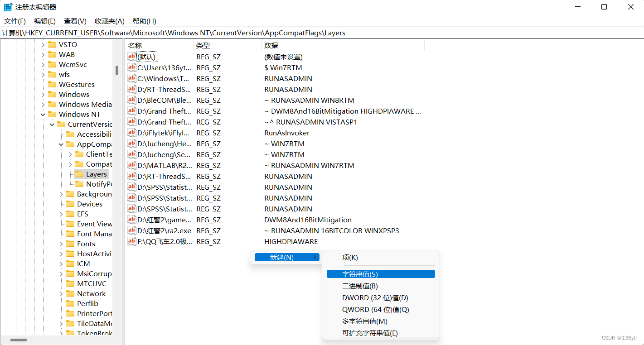This screenshot has height=345, width=644.
Task: Click the tree pane vertical scrollbar thumb
Action: (116, 70)
